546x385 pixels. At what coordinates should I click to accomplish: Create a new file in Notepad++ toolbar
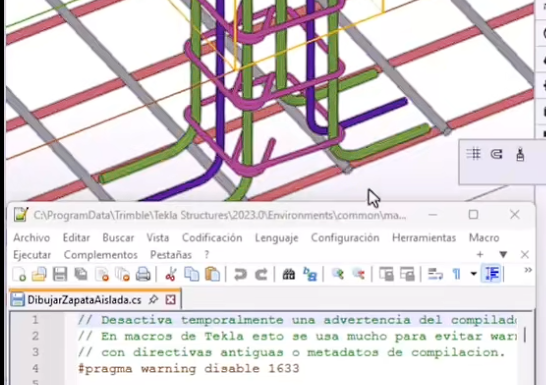[19, 274]
